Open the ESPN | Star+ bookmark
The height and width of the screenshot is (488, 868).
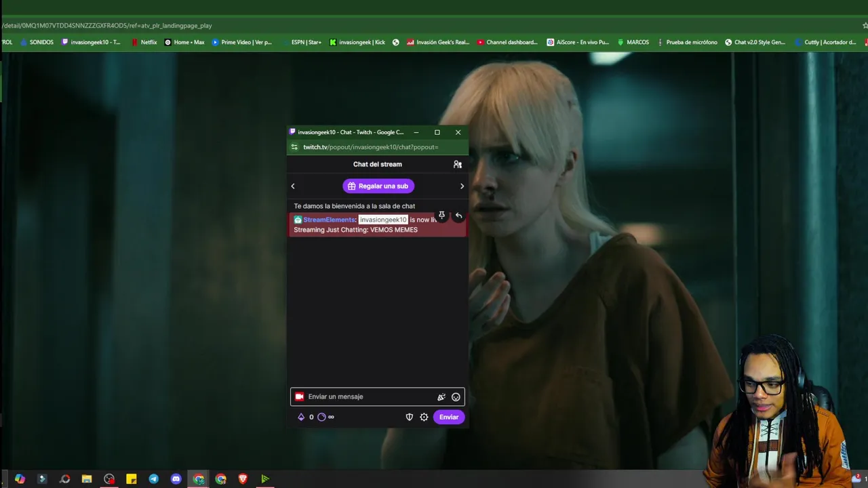tap(301, 42)
